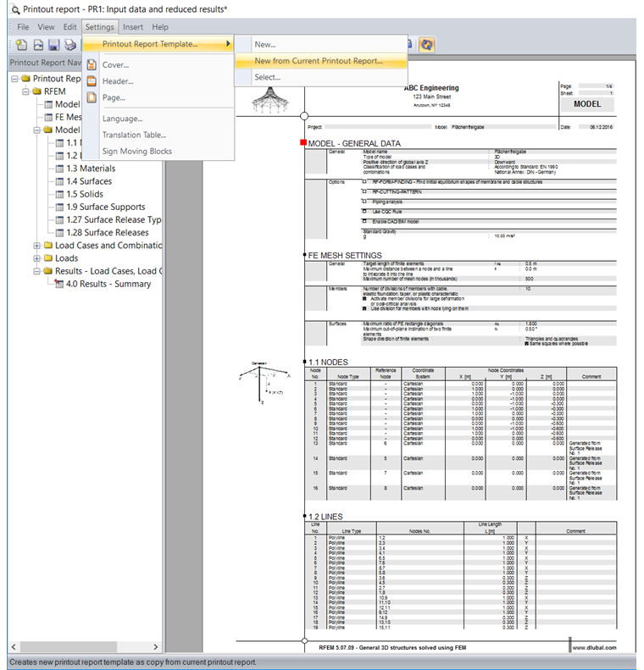Viewport: 644px width, 670px height.
Task: Choose New... in the template submenu
Action: point(321,44)
